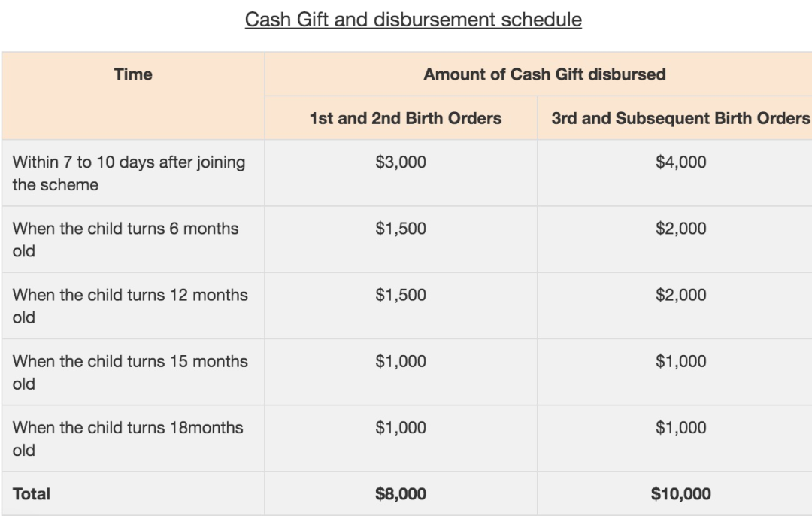812x516 pixels.
Task: Select the '3rd and Subsequent Birth Orders' header
Action: [680, 118]
